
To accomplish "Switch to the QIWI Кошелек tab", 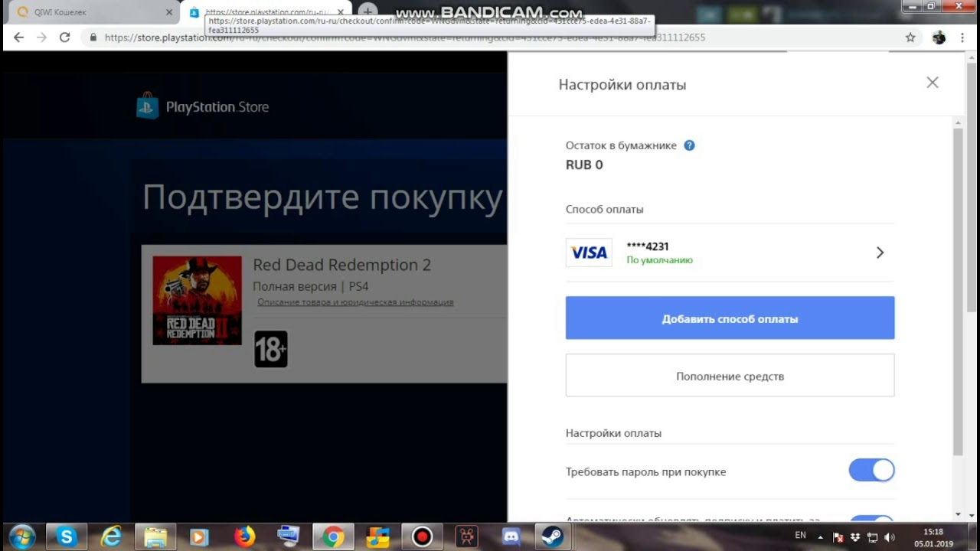I will point(92,12).
